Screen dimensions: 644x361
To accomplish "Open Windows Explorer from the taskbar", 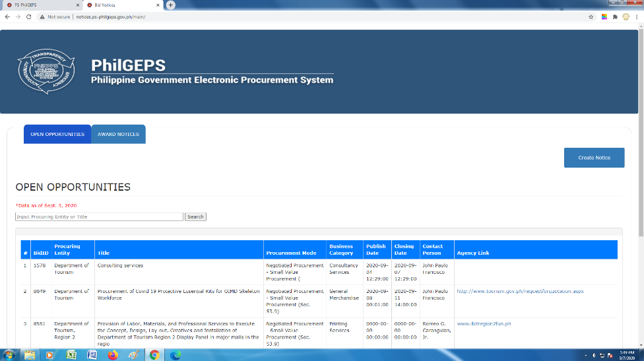I will [29, 355].
